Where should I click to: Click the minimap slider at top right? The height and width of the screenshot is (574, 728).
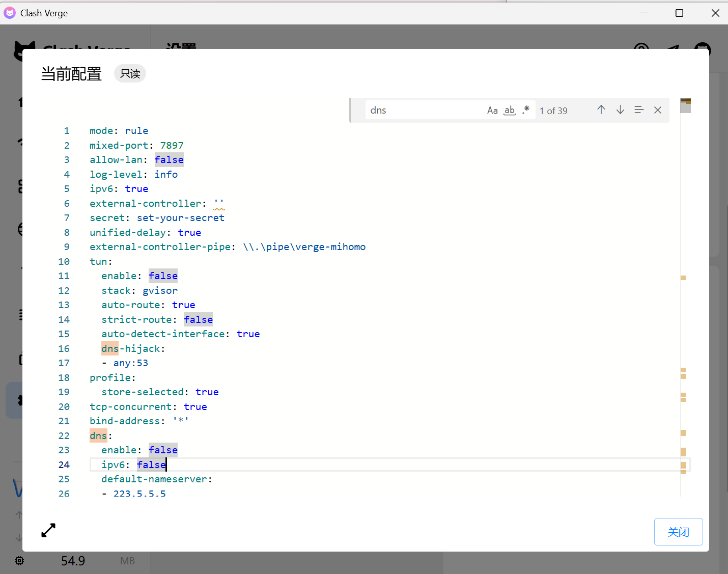pos(685,105)
